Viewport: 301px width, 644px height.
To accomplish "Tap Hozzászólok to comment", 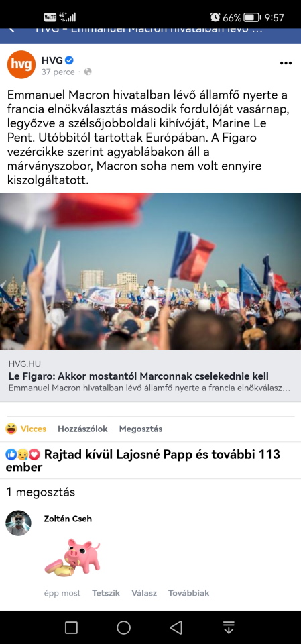I will point(82,429).
